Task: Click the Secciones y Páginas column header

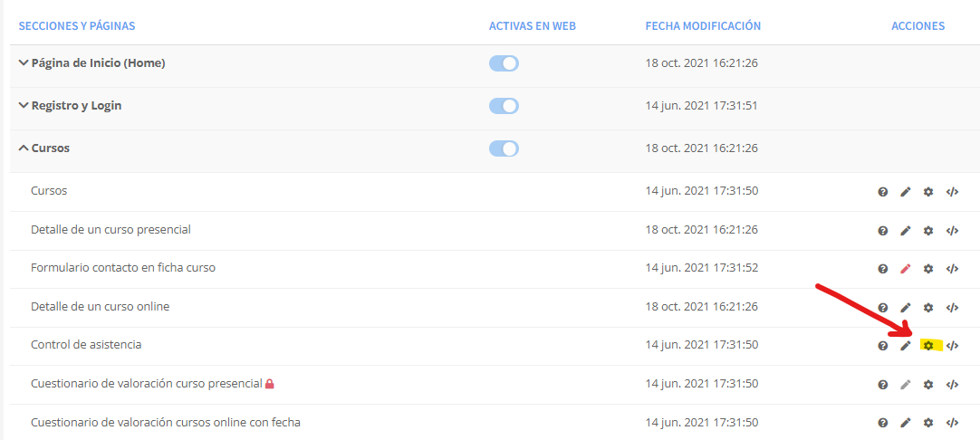Action: click(x=77, y=26)
